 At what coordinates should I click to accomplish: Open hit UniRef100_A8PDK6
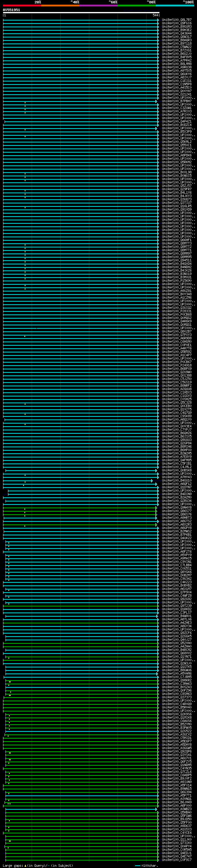[177, 155]
